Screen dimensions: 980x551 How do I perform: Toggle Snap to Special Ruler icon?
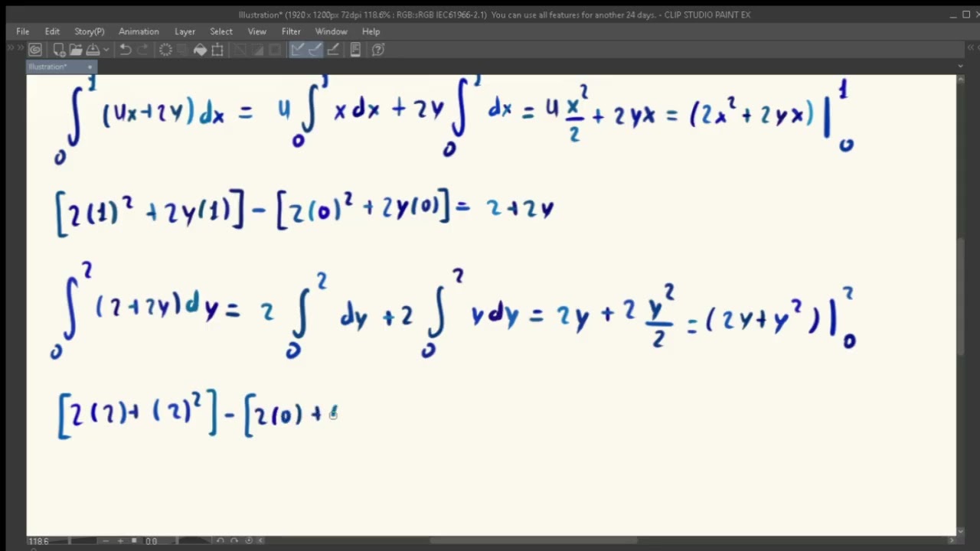pyautogui.click(x=315, y=50)
